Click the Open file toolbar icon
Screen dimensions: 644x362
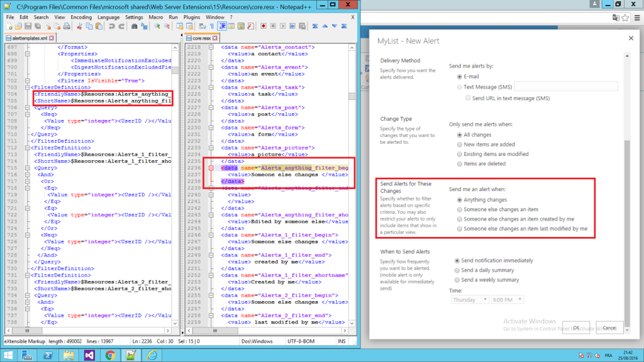pyautogui.click(x=18, y=26)
